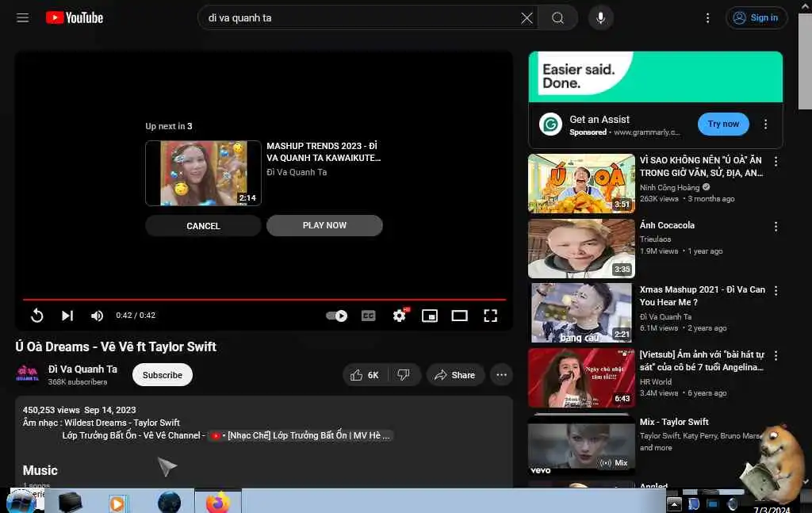The image size is (812, 513).
Task: Toggle closed captions CC
Action: coord(368,316)
